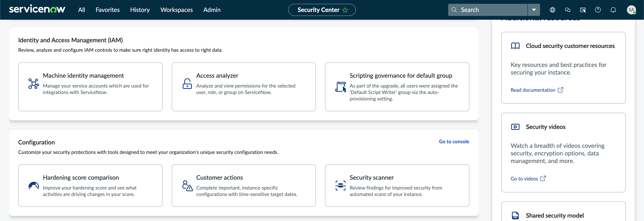
Task: Click the Cloud security customer resources heading
Action: coord(570,46)
